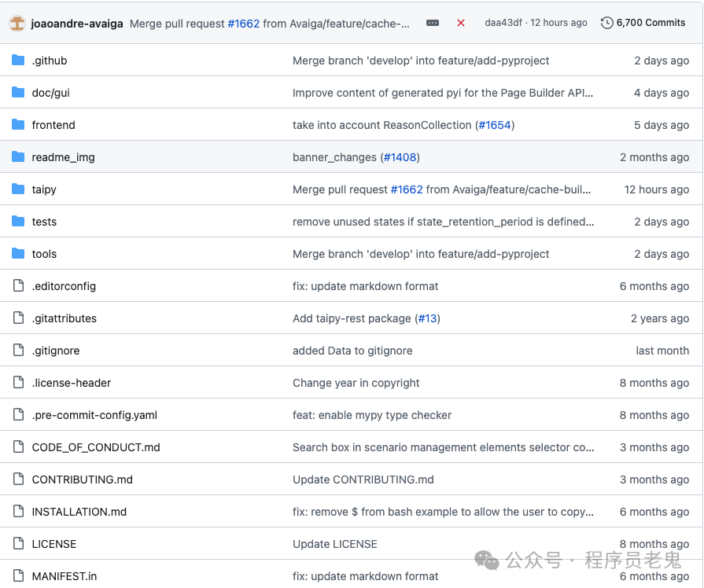
Task: Open the MANIFEST.in file name
Action: point(65,576)
